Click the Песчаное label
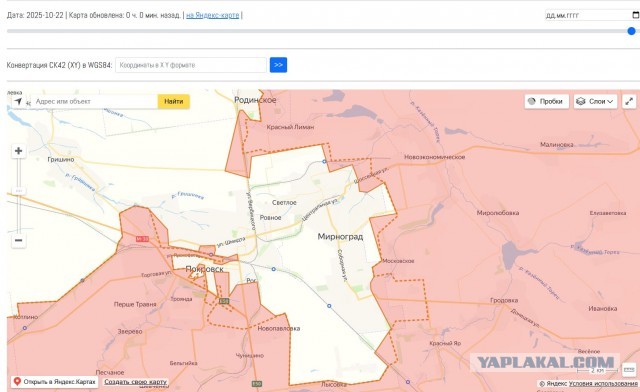This screenshot has width=640, height=392. (109, 372)
